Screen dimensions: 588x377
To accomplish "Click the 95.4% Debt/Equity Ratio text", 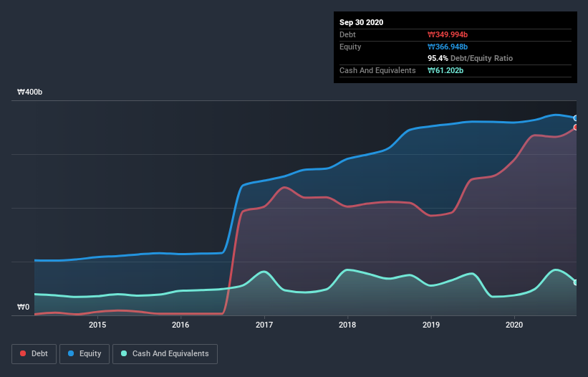I will pos(471,59).
